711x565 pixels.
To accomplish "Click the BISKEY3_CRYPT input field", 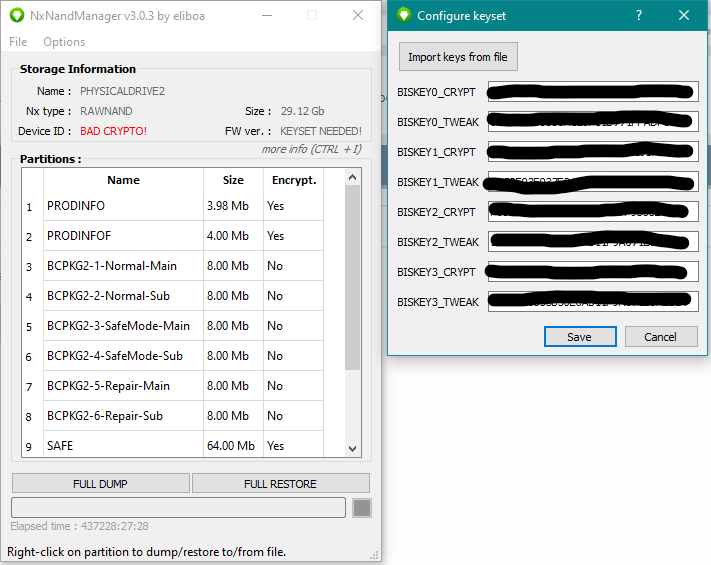I will click(593, 272).
